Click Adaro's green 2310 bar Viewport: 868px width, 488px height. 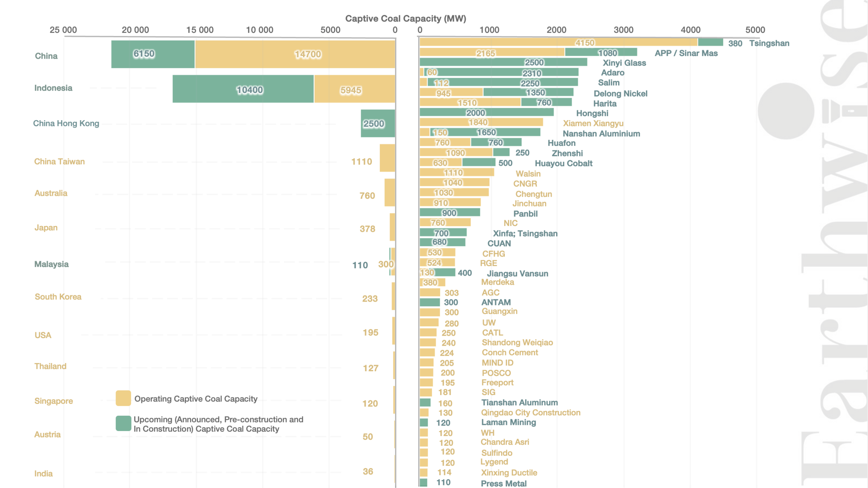[x=501, y=72]
